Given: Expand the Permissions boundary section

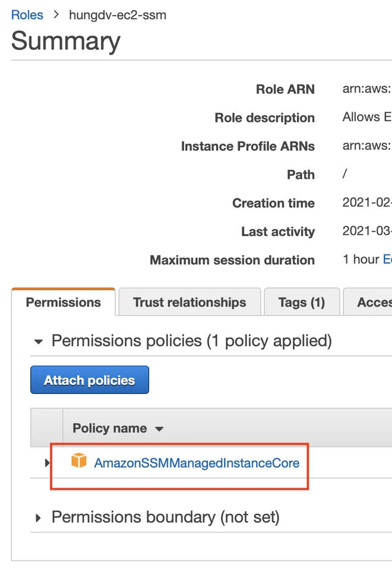Looking at the screenshot, I should pyautogui.click(x=38, y=518).
